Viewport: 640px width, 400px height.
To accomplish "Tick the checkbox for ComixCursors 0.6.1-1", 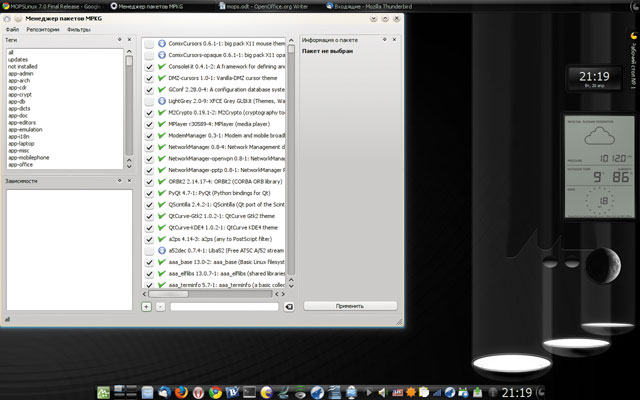I will pos(149,44).
